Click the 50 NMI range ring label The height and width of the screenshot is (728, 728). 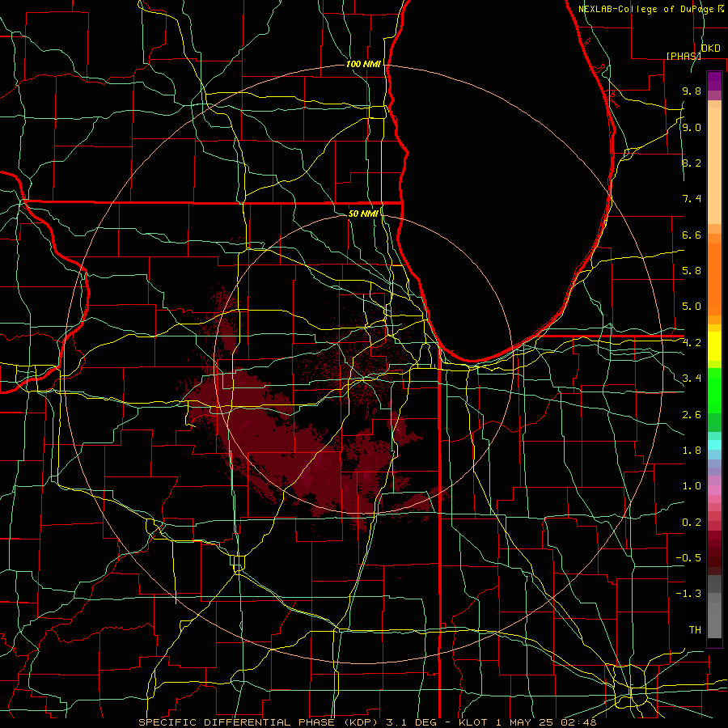coord(363,214)
